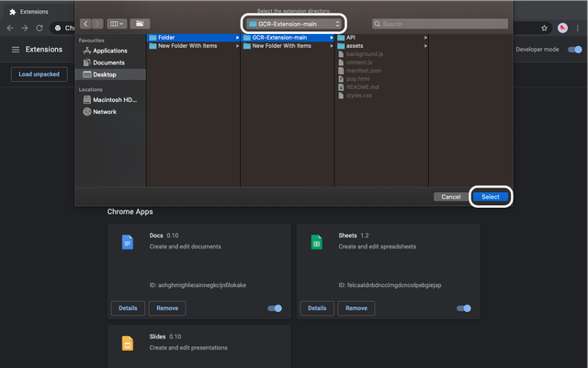This screenshot has height=368, width=588.
Task: Select the Extensions browser tab
Action: click(38, 12)
